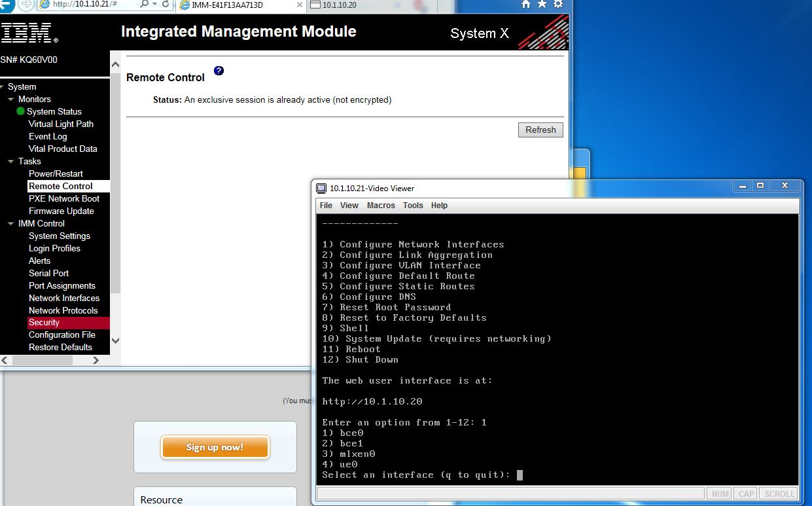
Task: Collapse the IMM Control tree node arrow
Action: [11, 224]
